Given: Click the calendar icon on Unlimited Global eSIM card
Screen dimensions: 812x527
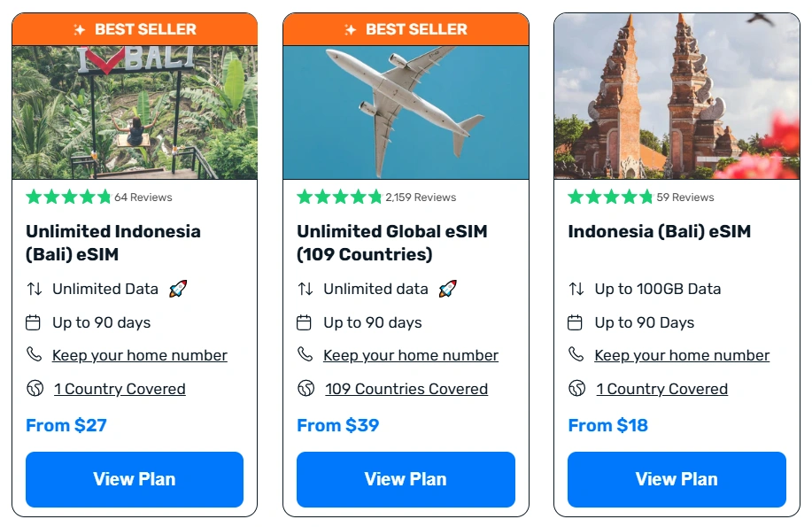Looking at the screenshot, I should (x=305, y=322).
